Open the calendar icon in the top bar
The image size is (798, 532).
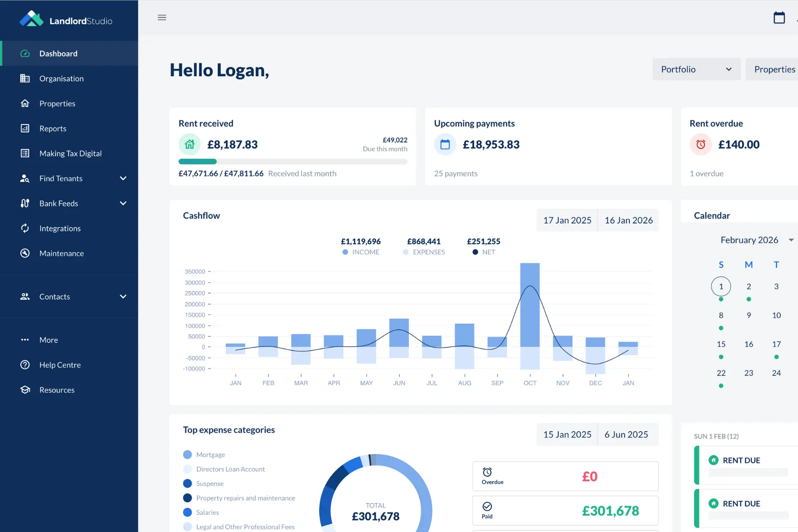coord(779,18)
